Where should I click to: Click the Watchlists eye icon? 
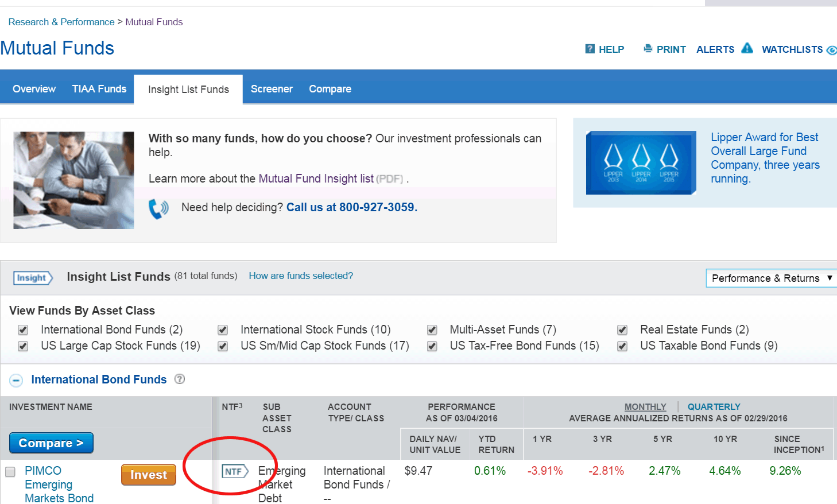pyautogui.click(x=832, y=51)
